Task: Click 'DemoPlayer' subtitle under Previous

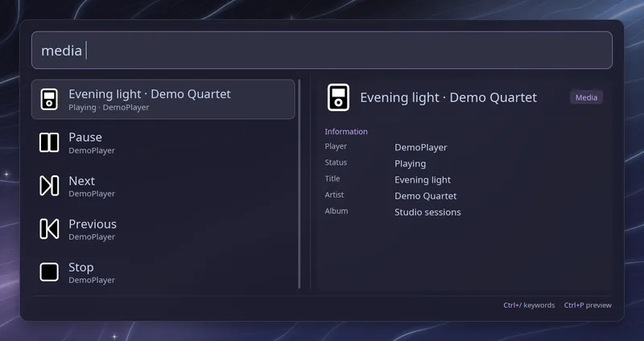Action: coord(92,236)
